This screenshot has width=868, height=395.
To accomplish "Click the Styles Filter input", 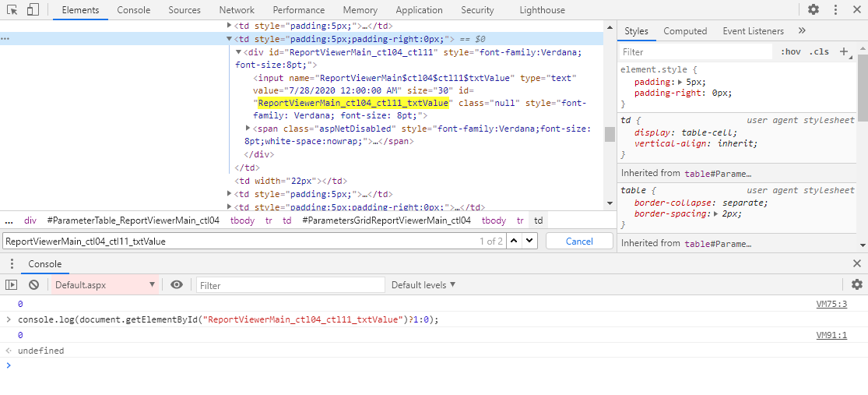I will pos(697,51).
